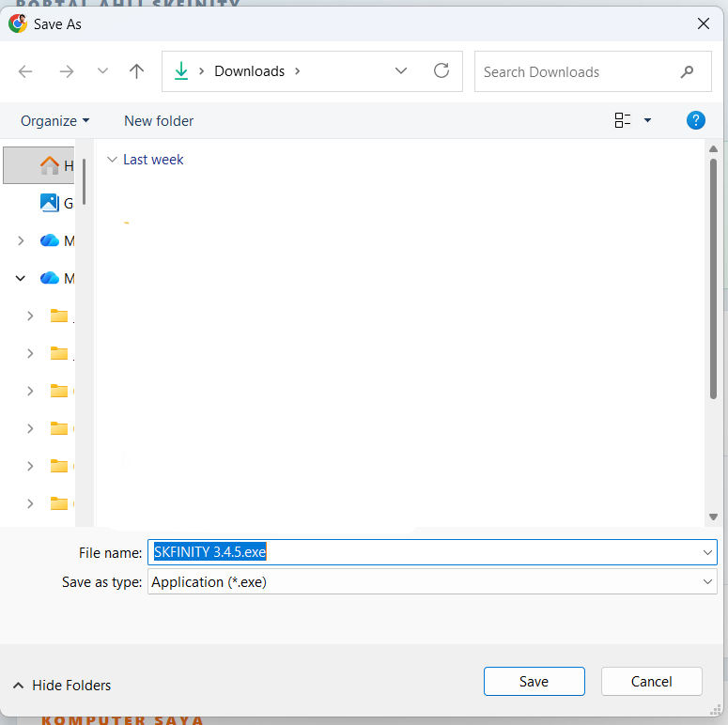Create a New folder

click(159, 121)
